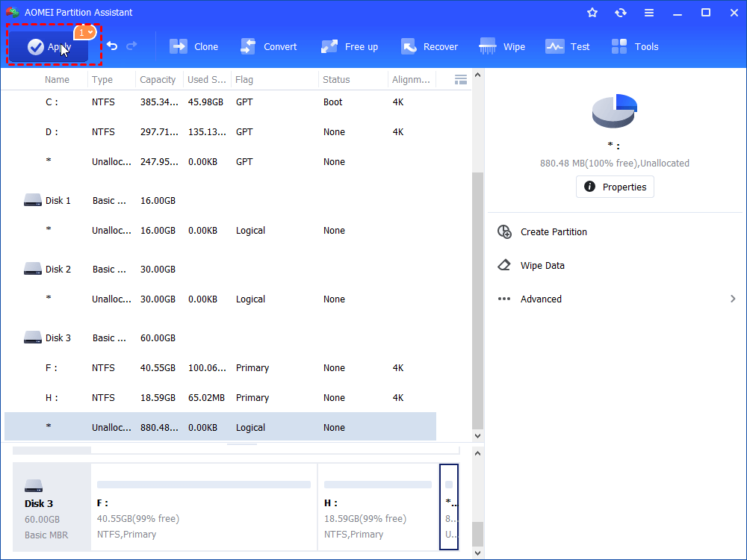Click the H: partition block in disk map
747x560 pixels.
378,507
